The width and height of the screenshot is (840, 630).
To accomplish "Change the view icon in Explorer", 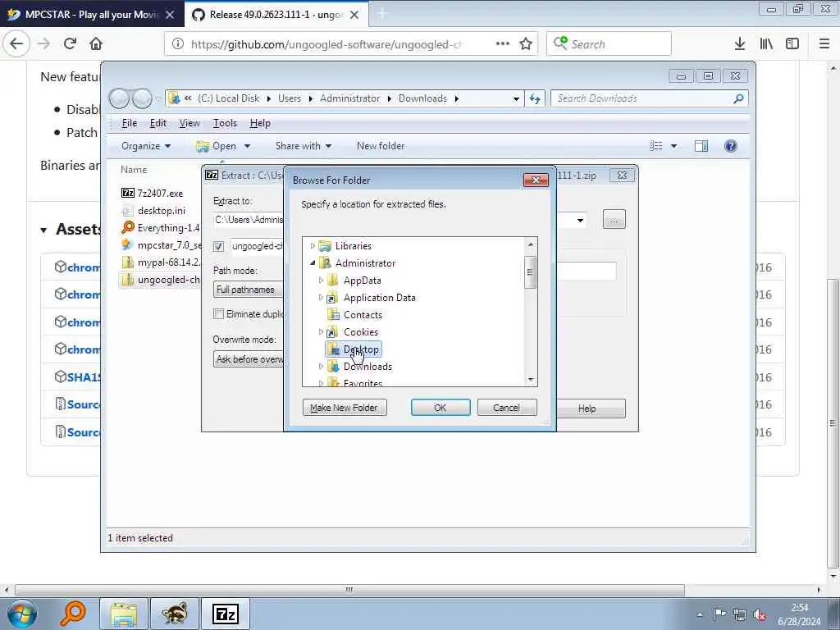I will point(656,146).
